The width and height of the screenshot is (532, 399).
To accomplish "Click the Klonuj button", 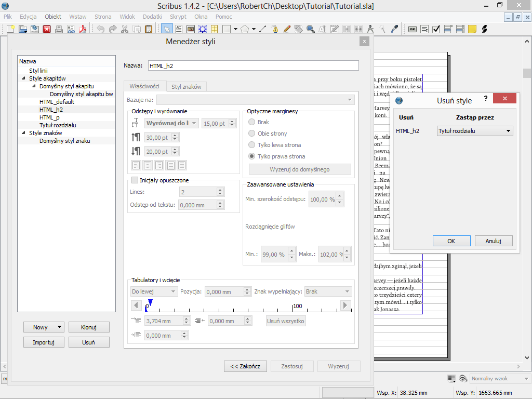I will point(88,327).
